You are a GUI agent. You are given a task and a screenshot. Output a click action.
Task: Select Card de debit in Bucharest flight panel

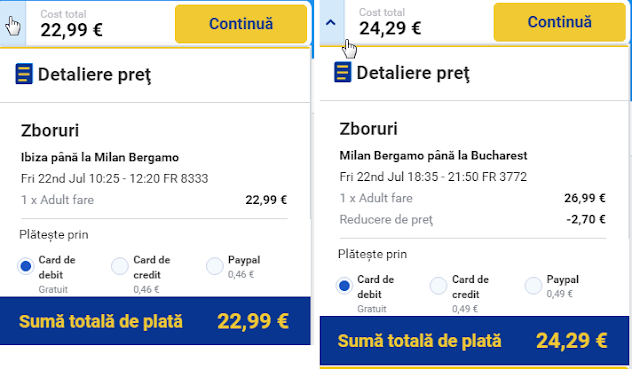[x=344, y=286]
